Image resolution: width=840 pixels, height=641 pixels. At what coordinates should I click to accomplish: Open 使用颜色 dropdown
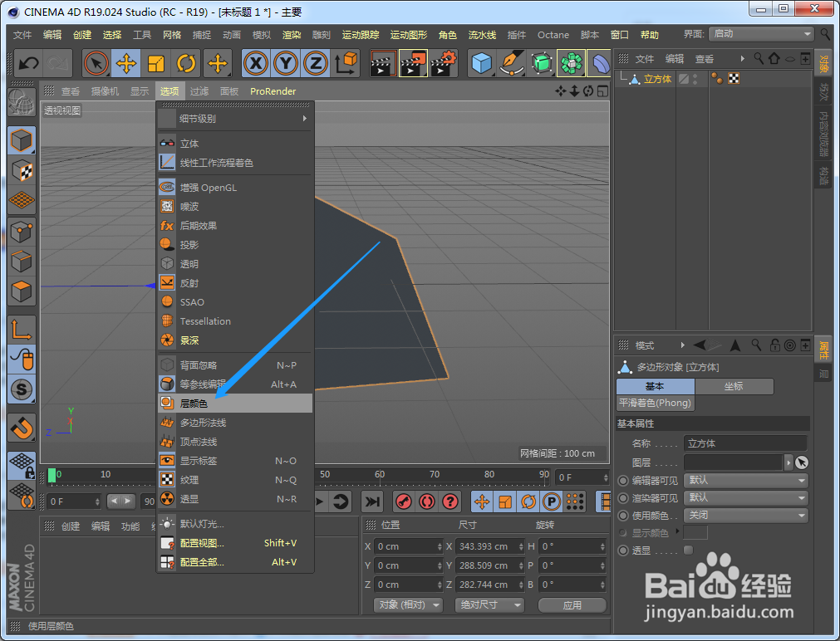tap(747, 515)
